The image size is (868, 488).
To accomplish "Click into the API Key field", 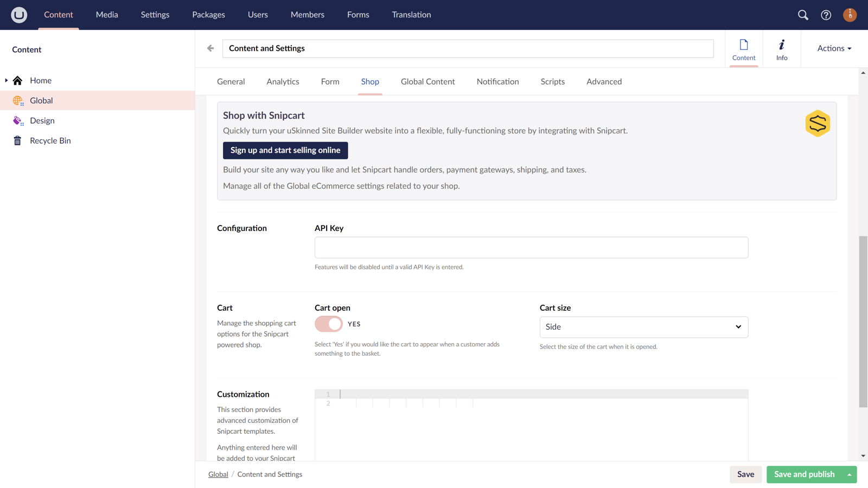I will [531, 247].
